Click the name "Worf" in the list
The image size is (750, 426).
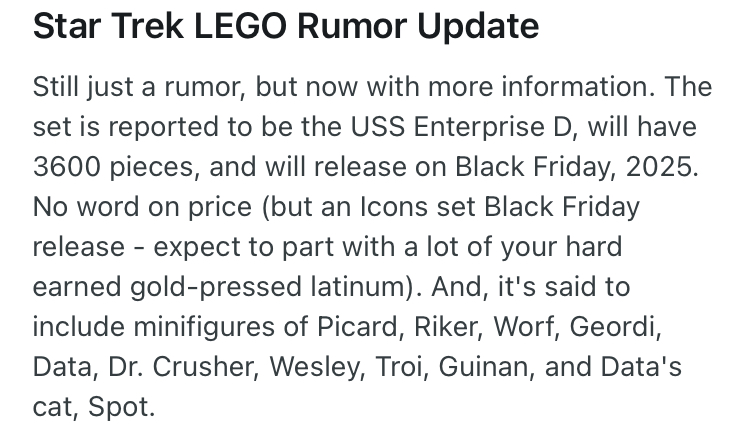tap(523, 327)
